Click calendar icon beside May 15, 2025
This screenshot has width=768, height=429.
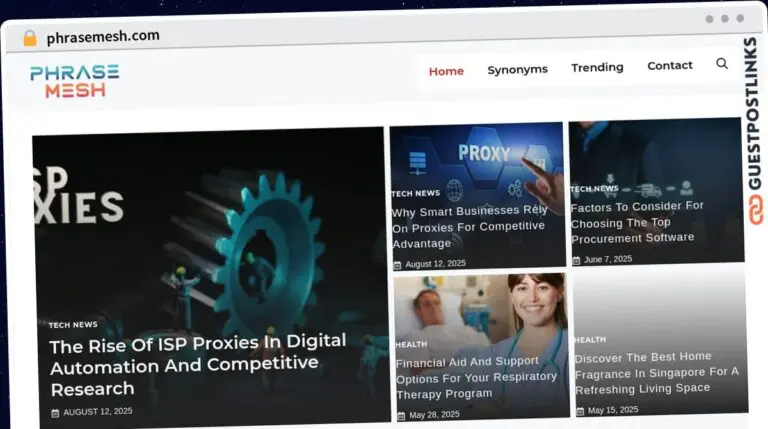[580, 411]
